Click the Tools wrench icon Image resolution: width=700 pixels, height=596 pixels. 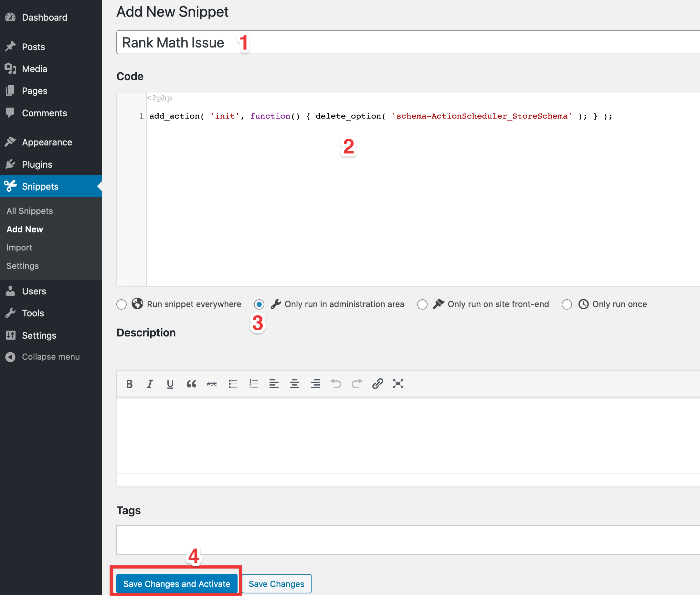[10, 313]
